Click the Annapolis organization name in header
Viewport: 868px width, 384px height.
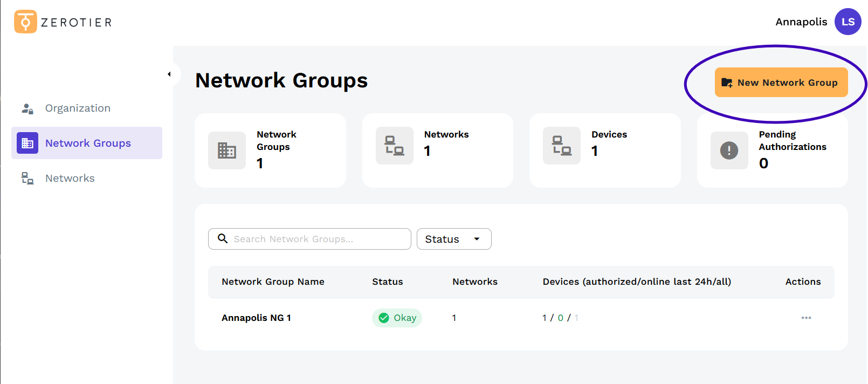click(x=801, y=22)
